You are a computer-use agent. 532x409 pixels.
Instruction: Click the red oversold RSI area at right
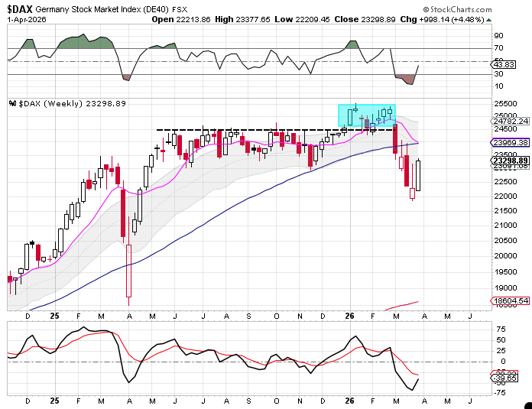point(404,79)
